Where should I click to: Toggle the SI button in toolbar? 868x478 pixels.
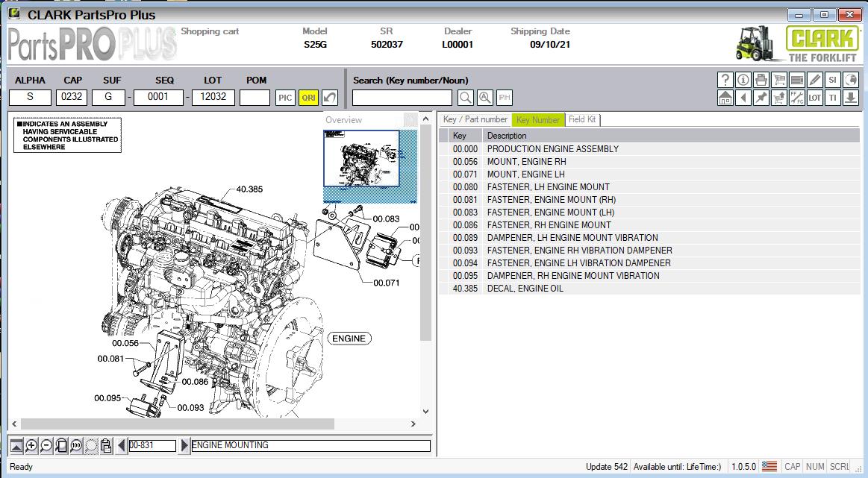click(833, 80)
